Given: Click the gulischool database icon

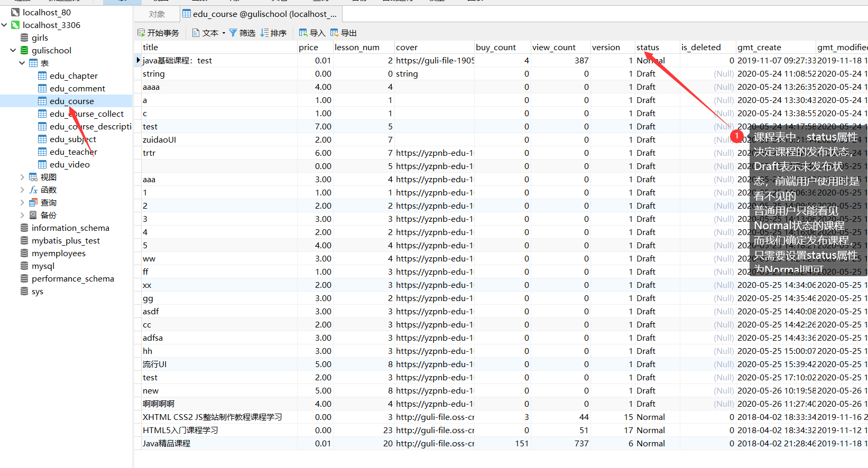Looking at the screenshot, I should coord(24,50).
